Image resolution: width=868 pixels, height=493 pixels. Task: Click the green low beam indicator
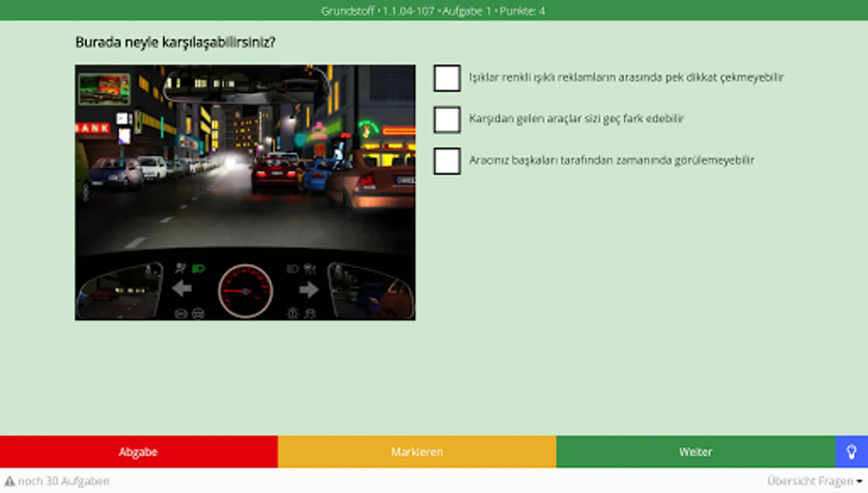tap(198, 268)
